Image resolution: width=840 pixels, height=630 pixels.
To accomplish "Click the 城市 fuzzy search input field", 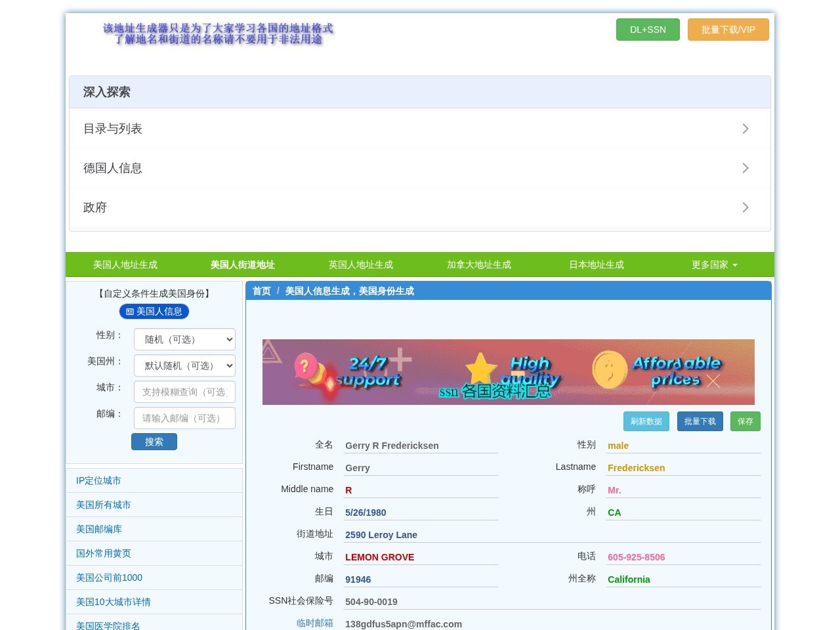I will click(184, 392).
